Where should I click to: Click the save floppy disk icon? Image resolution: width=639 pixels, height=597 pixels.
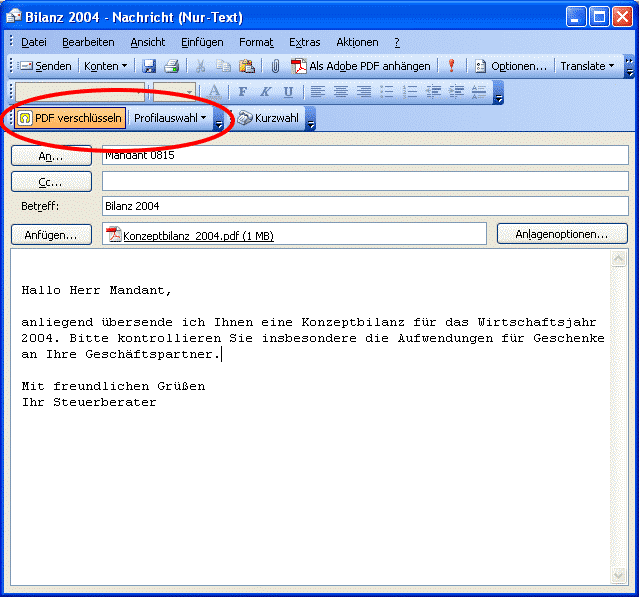click(149, 66)
